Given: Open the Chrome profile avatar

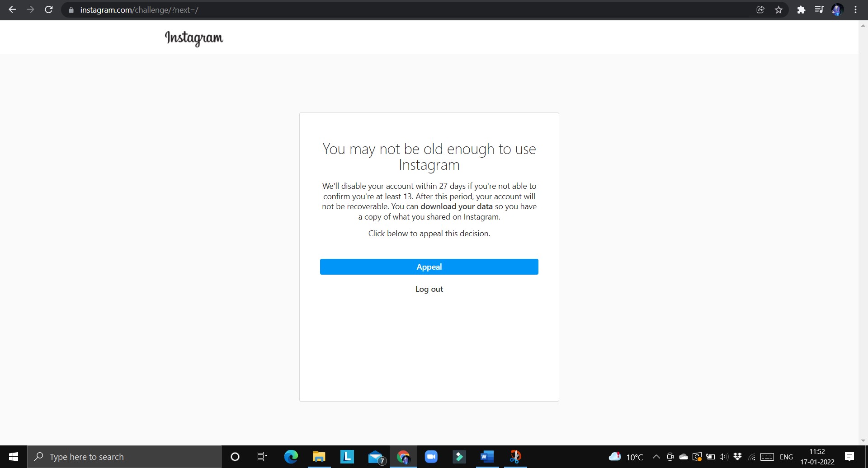Looking at the screenshot, I should pyautogui.click(x=837, y=9).
